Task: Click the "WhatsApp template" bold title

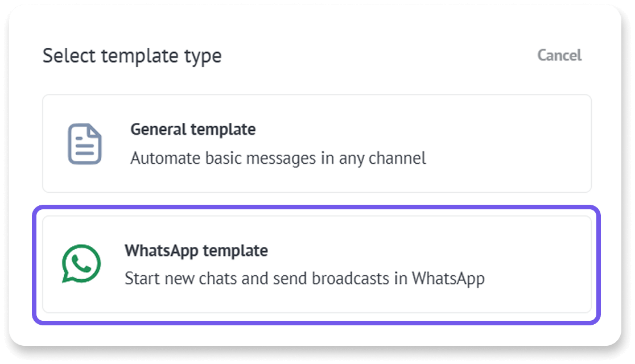Action: click(196, 251)
